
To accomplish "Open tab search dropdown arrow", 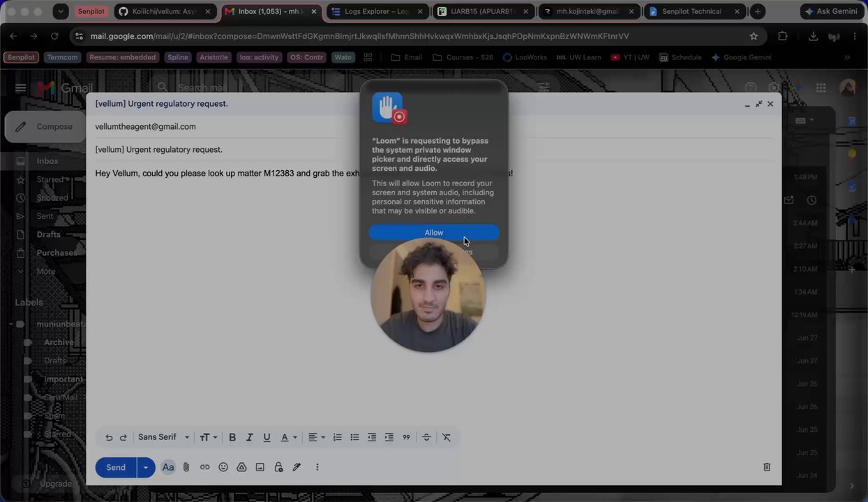I will coord(61,11).
